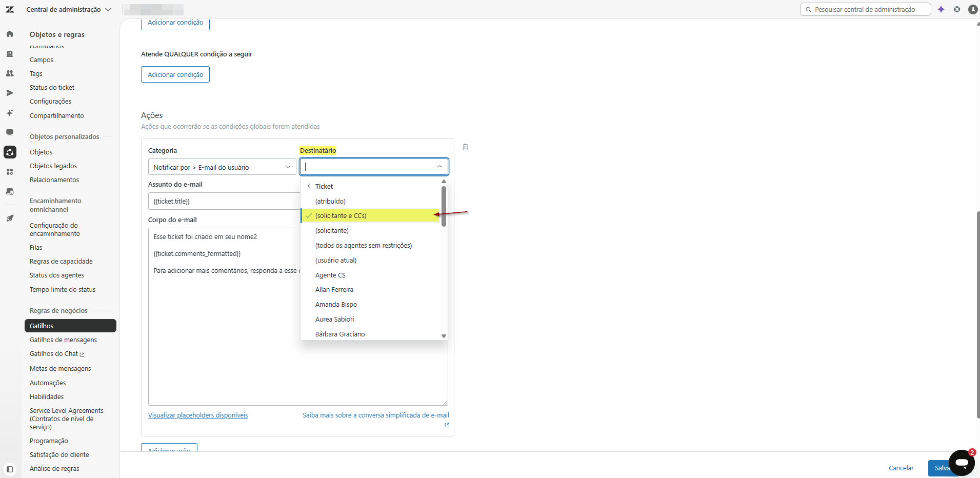Click the recipient list scrollbar thumb
Viewport: 980px width, 478px height.
[444, 206]
